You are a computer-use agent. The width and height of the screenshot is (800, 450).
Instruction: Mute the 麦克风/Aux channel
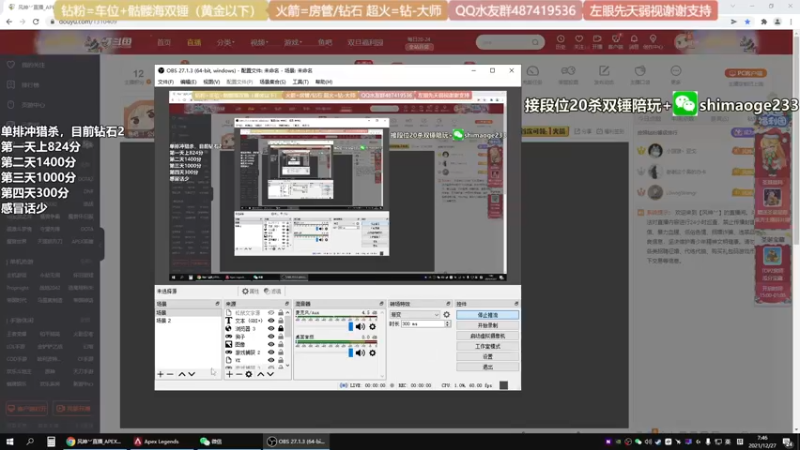pyautogui.click(x=360, y=327)
